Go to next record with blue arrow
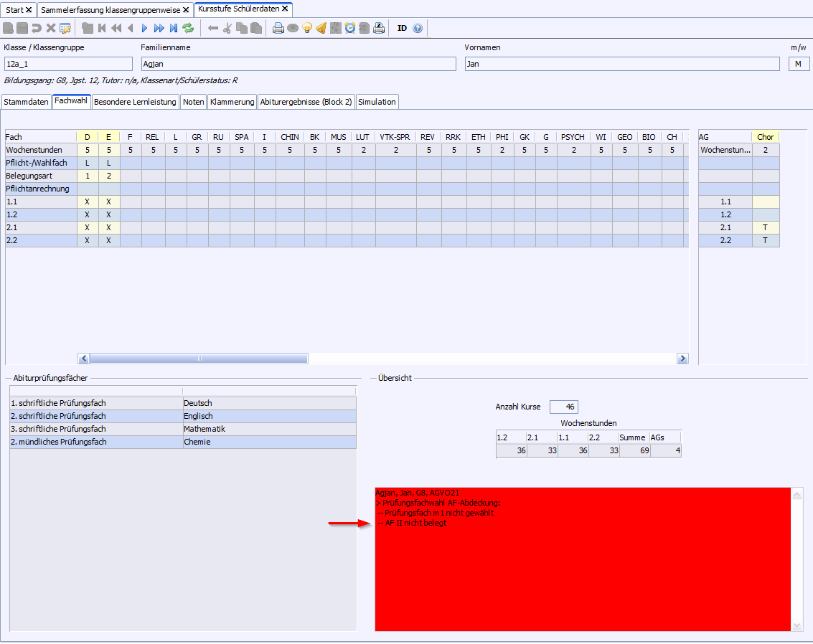The image size is (813, 644). [144, 28]
